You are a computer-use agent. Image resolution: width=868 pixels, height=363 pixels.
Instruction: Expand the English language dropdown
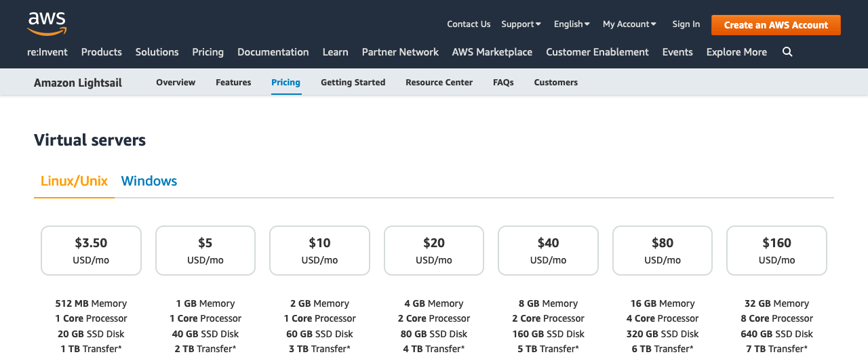572,24
